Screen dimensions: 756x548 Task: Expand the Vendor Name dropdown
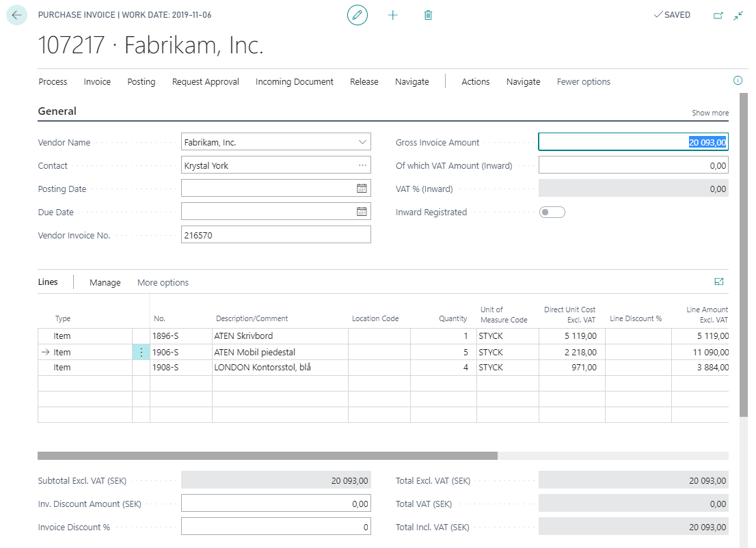pos(362,142)
